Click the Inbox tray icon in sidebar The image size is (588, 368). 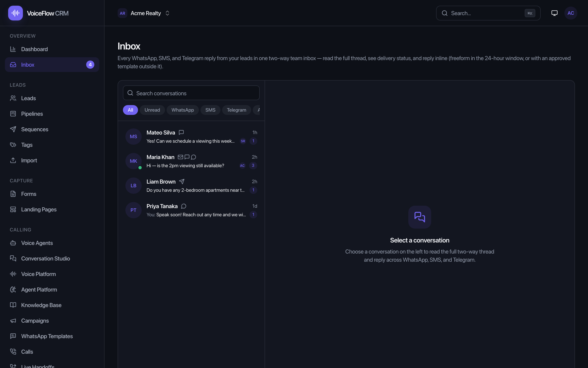coord(13,65)
